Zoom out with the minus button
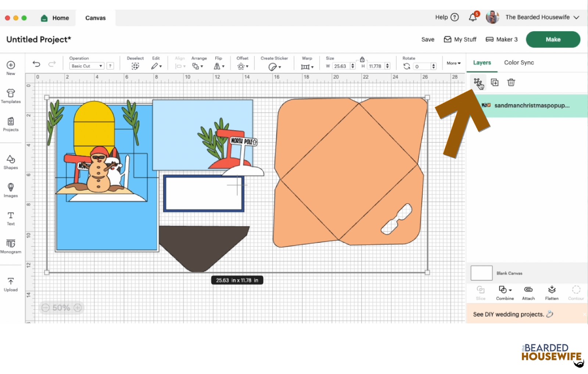The width and height of the screenshot is (588, 374). pyautogui.click(x=45, y=308)
